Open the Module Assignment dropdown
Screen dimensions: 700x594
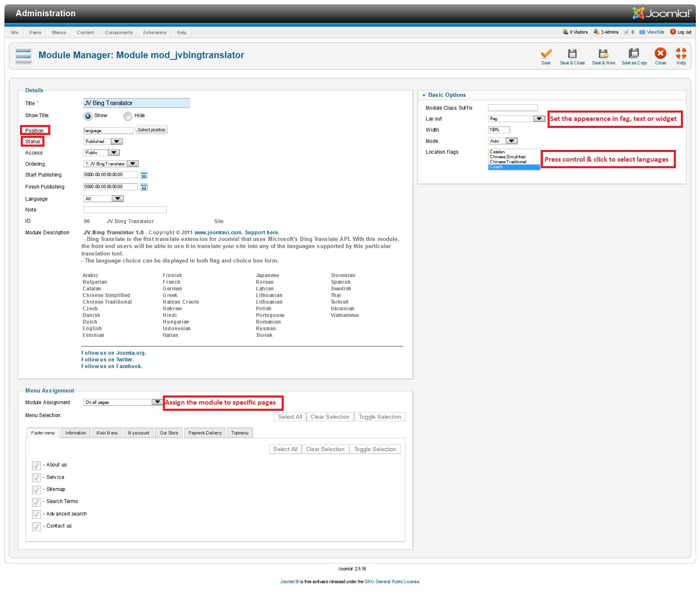coord(123,403)
